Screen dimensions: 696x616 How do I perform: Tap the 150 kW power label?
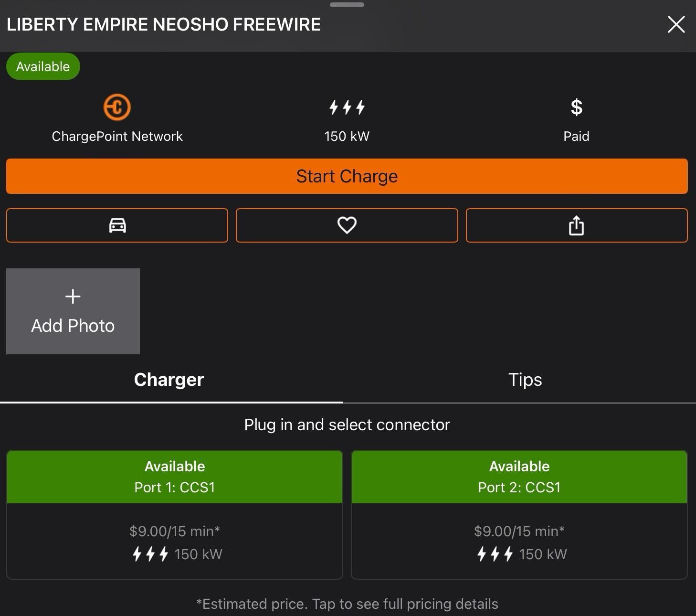[x=347, y=137]
